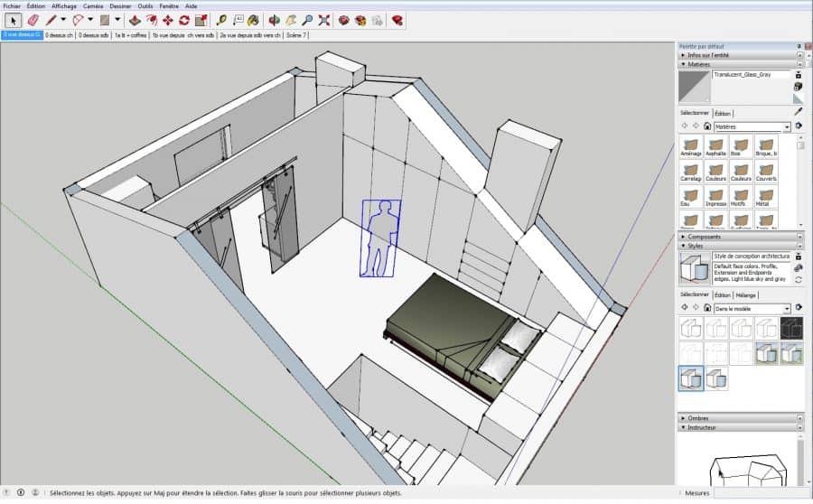Select the Rotate tool
This screenshot has height=504, width=813.
point(184,20)
